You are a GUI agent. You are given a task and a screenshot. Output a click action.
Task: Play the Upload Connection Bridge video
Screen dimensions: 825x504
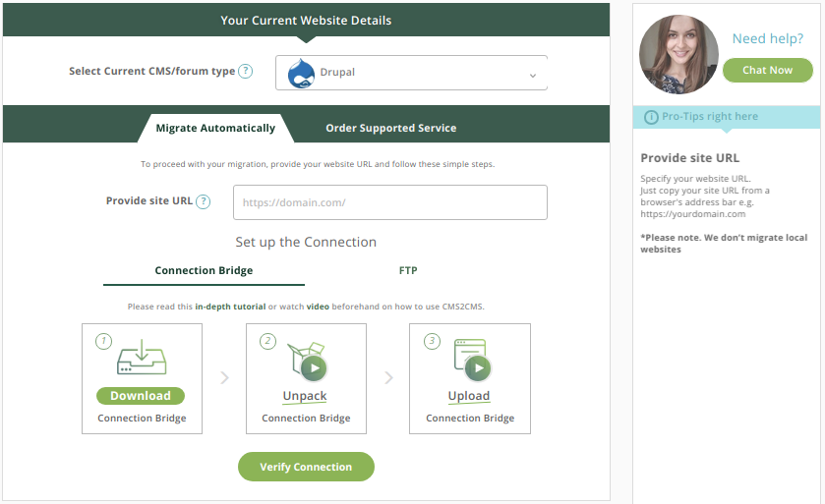[x=478, y=367]
